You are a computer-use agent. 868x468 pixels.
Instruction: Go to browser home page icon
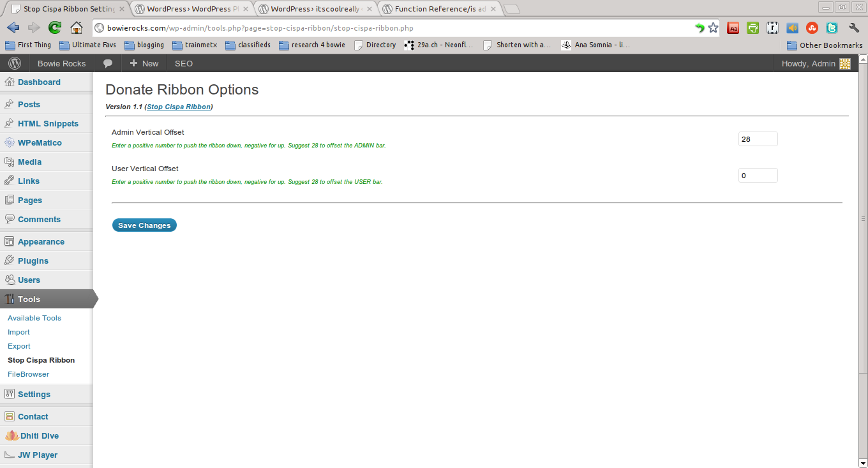coord(77,27)
